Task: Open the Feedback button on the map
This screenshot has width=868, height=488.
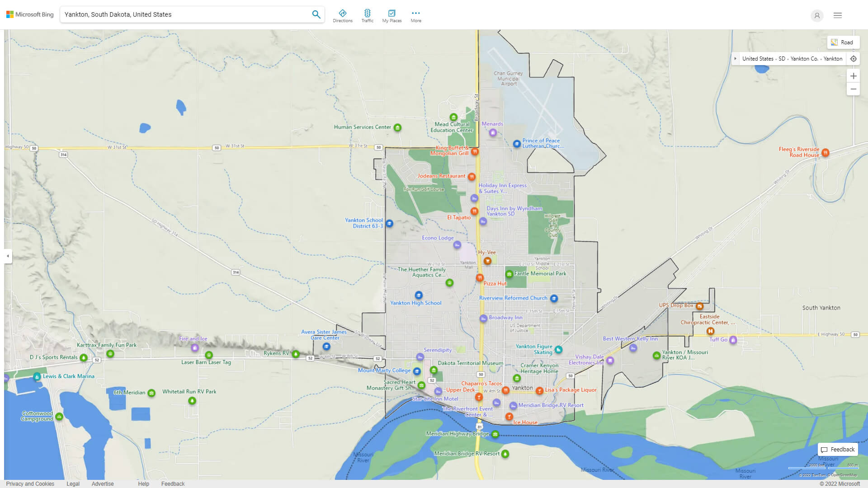Action: click(x=838, y=449)
